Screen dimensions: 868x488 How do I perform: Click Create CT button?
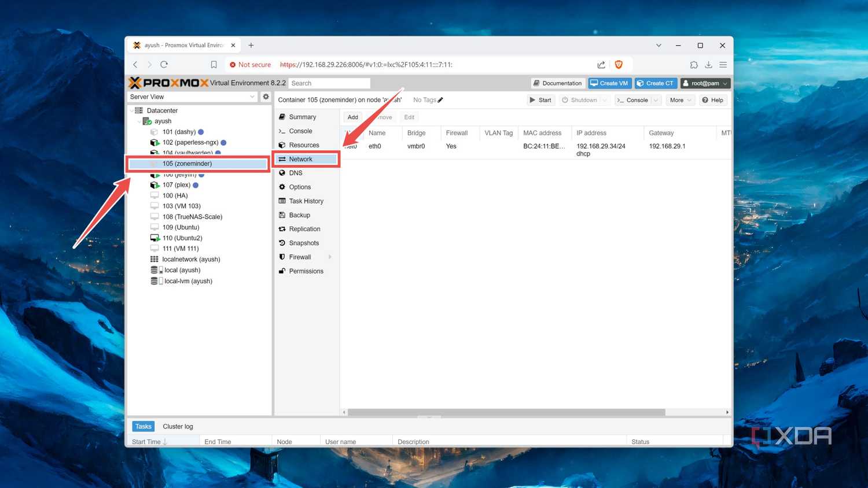(656, 83)
